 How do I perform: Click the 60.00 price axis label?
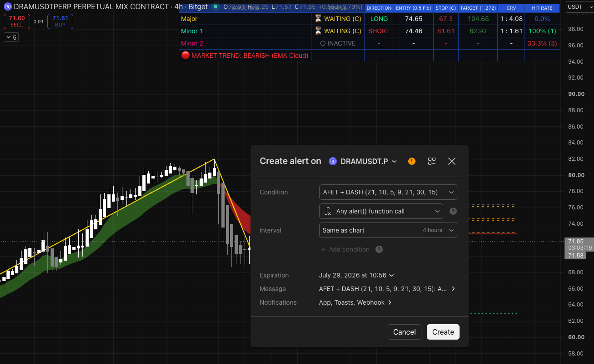point(576,337)
